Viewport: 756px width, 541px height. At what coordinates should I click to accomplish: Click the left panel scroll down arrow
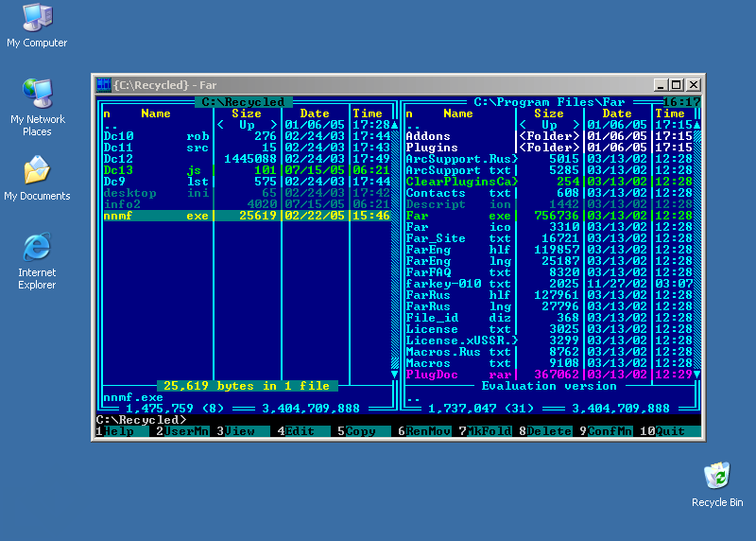tap(394, 375)
